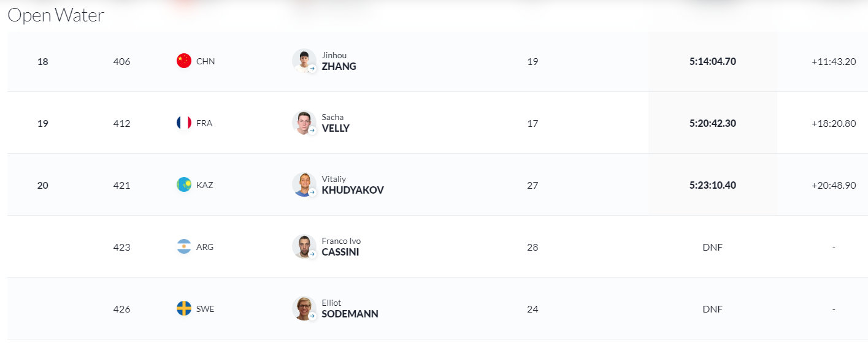Click Vitaliy Khudyakov's avatar photo
Image resolution: width=868 pixels, height=345 pixels.
click(304, 184)
